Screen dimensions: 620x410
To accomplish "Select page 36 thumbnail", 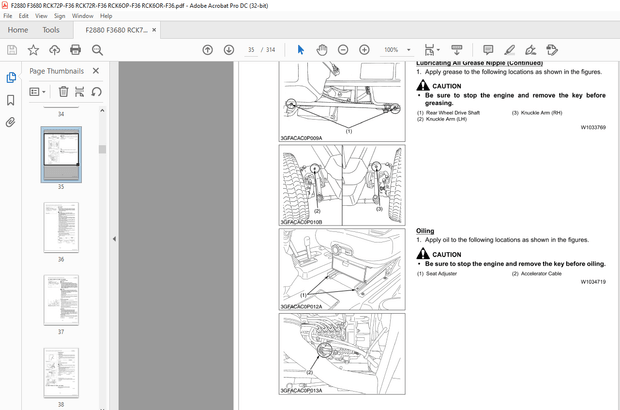I will tap(61, 226).
